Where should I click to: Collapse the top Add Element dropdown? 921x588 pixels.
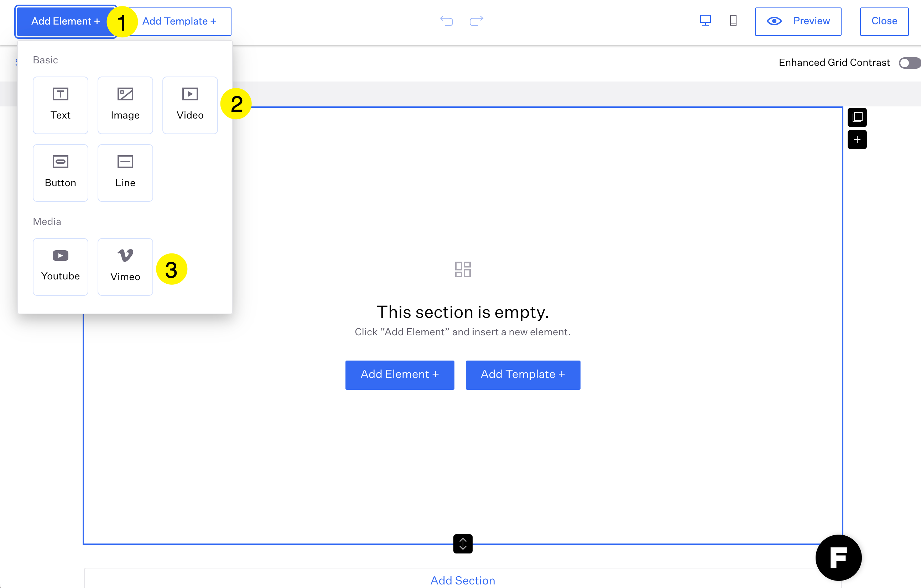click(x=65, y=21)
